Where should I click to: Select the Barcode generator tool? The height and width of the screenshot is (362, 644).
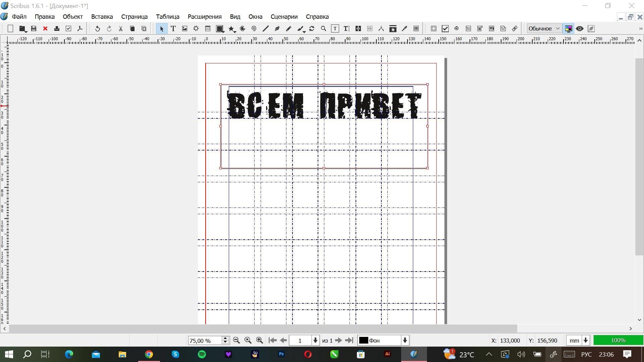click(416, 28)
